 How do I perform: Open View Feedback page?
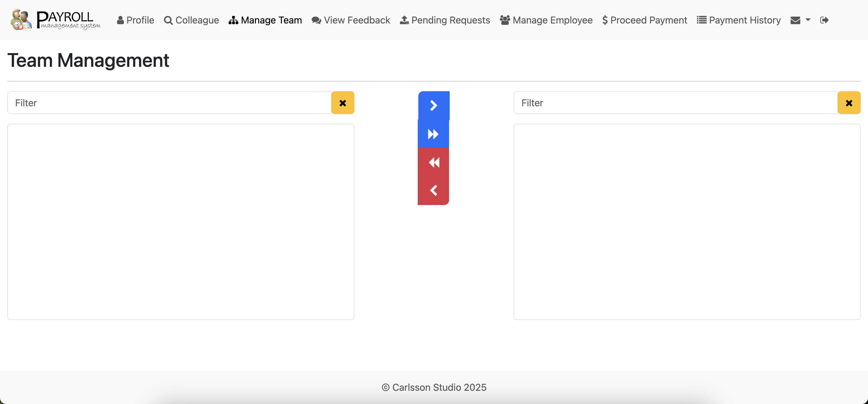[351, 20]
